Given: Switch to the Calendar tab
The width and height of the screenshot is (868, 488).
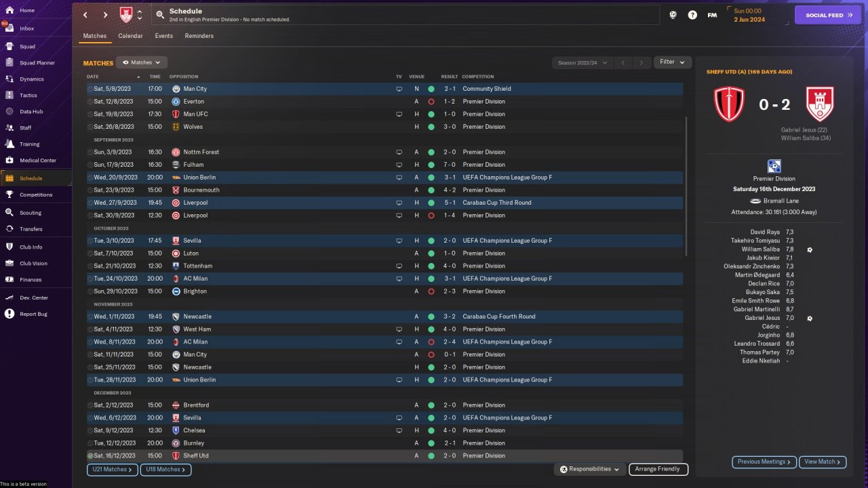Looking at the screenshot, I should tap(130, 36).
